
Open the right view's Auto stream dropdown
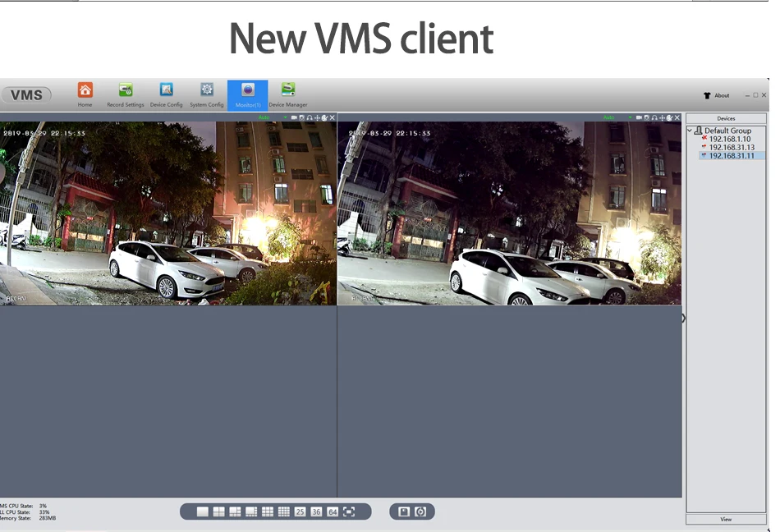coord(630,118)
